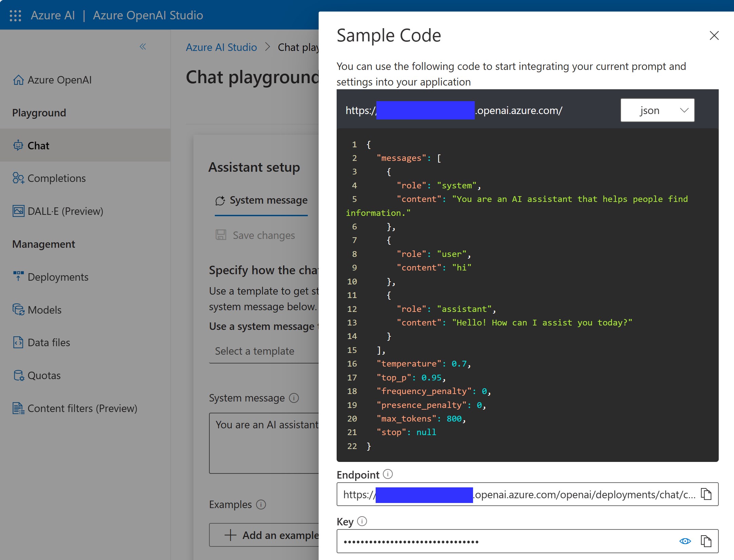734x560 pixels.
Task: Go to Deployments management page
Action: 58,277
